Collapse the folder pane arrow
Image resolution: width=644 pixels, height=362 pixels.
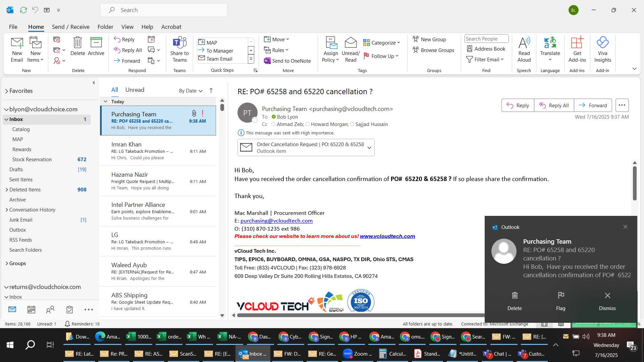(94, 83)
